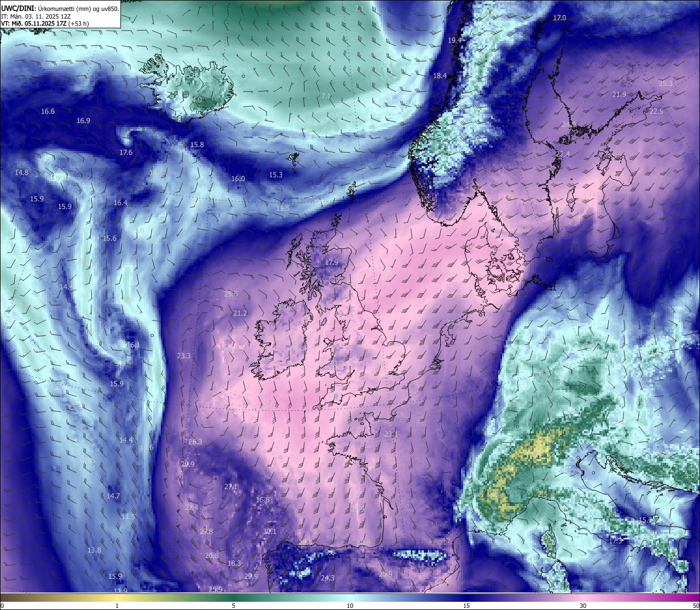This screenshot has height=610, width=700.
Task: Click the 'IT: Mán. 03. 11. 2025 12Z' line
Action: coord(36,16)
